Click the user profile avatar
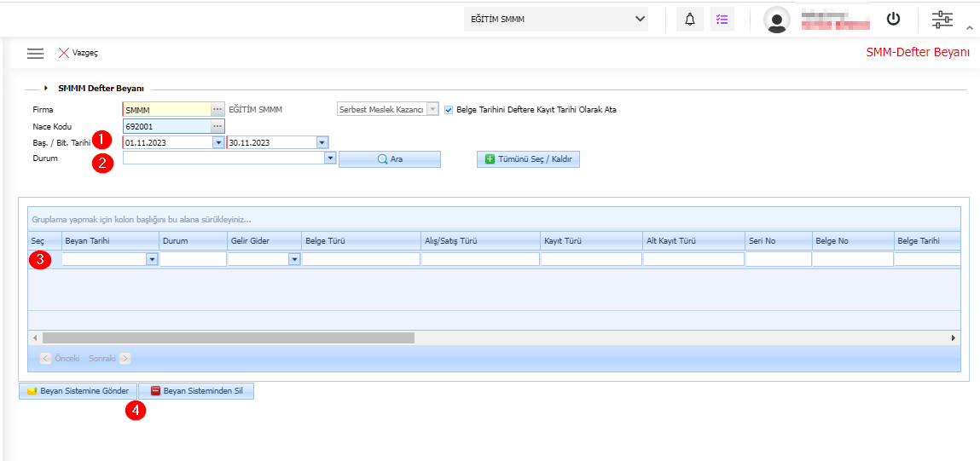Screen dimensions: 980x461 (x=777, y=20)
